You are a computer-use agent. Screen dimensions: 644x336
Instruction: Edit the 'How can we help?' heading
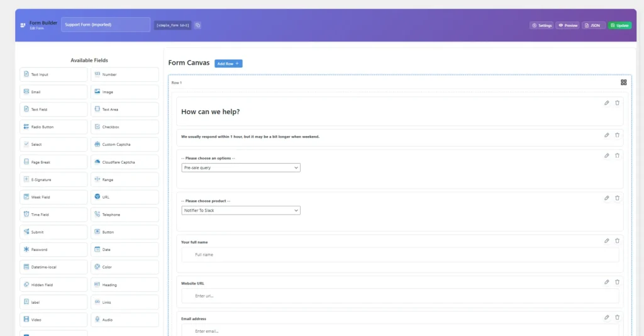coord(607,103)
